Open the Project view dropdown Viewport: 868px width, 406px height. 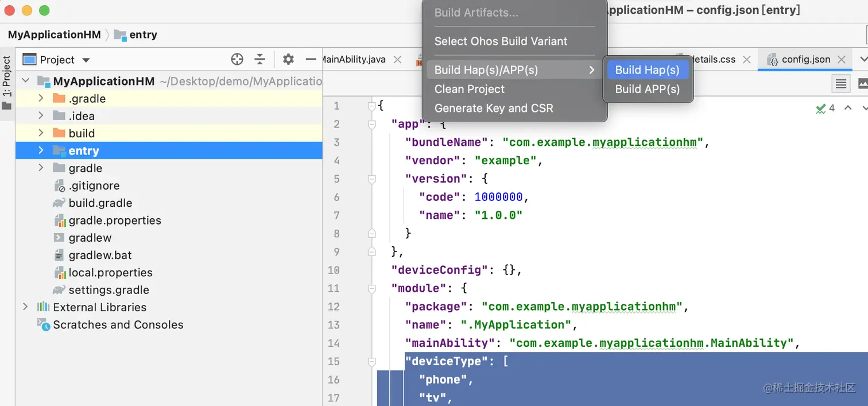tap(86, 60)
